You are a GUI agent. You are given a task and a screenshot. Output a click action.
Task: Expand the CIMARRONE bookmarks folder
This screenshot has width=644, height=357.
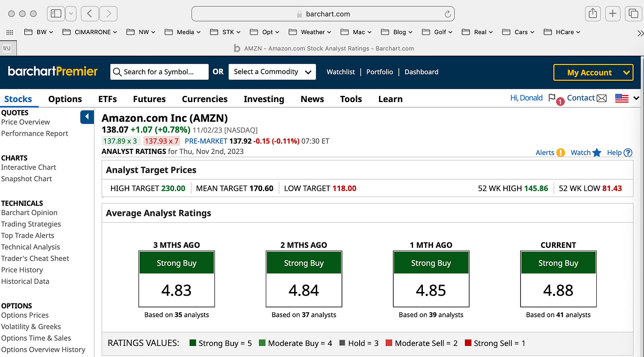click(90, 32)
